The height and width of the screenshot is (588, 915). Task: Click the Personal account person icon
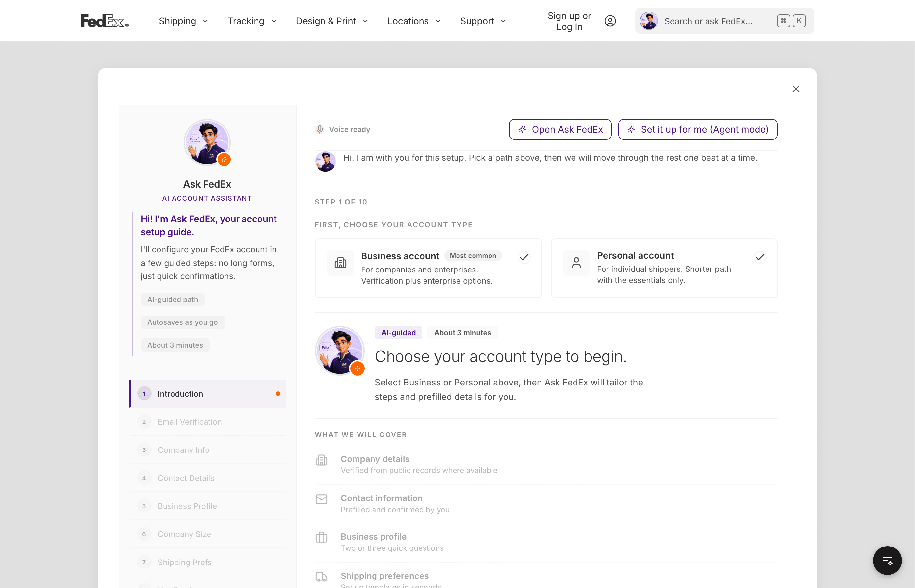(x=576, y=262)
